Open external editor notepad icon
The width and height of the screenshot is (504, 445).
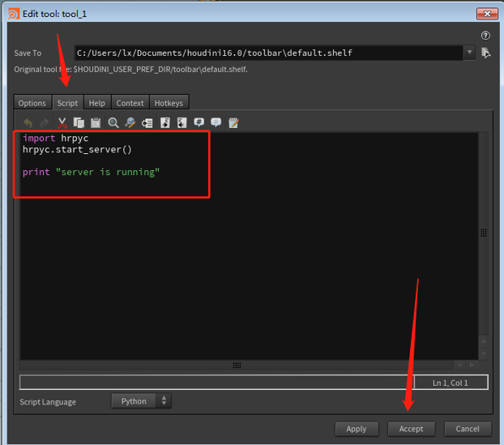(233, 123)
